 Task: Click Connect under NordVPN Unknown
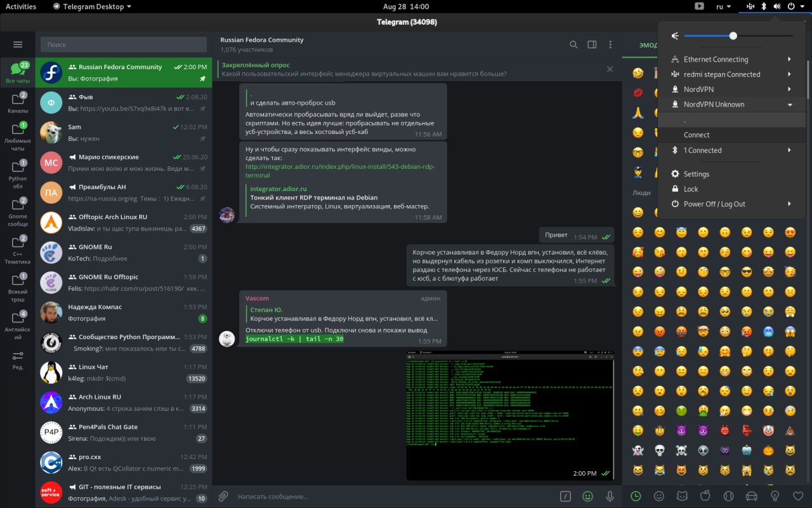coord(731,135)
